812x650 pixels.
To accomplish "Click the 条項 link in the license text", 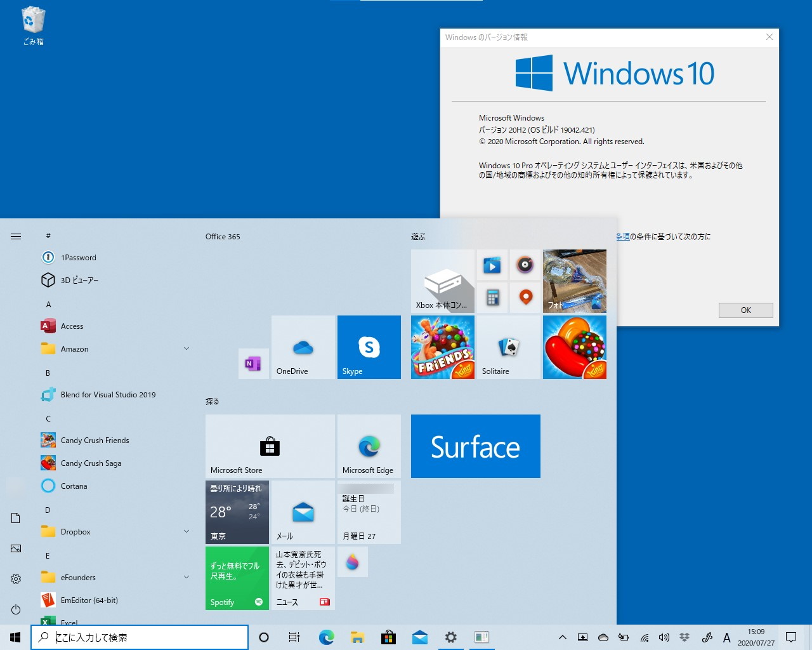I will (x=624, y=236).
